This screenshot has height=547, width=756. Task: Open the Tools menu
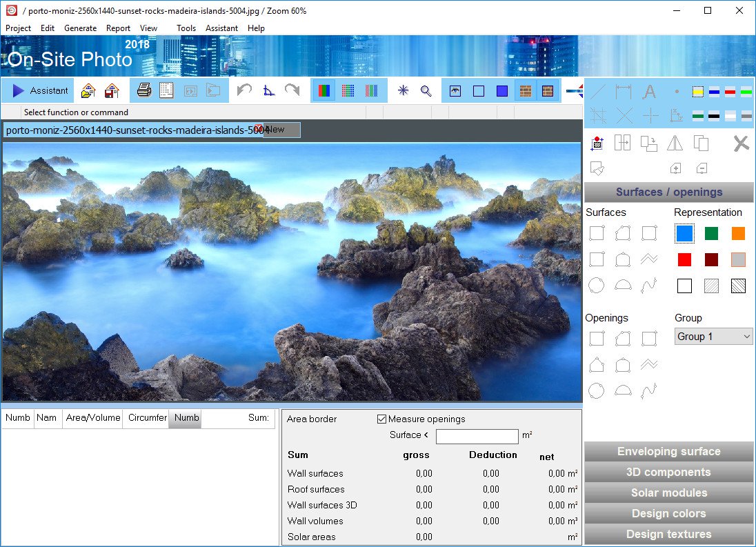coord(186,28)
